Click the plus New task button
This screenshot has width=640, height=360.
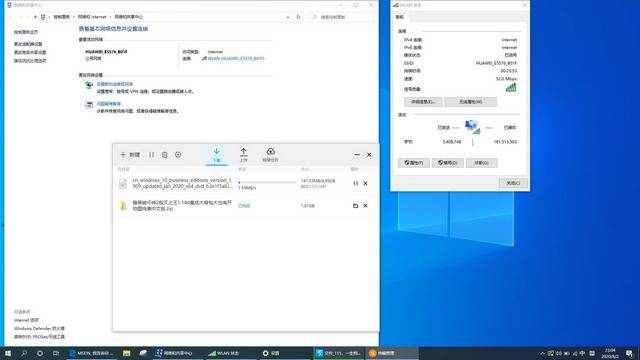pos(130,155)
